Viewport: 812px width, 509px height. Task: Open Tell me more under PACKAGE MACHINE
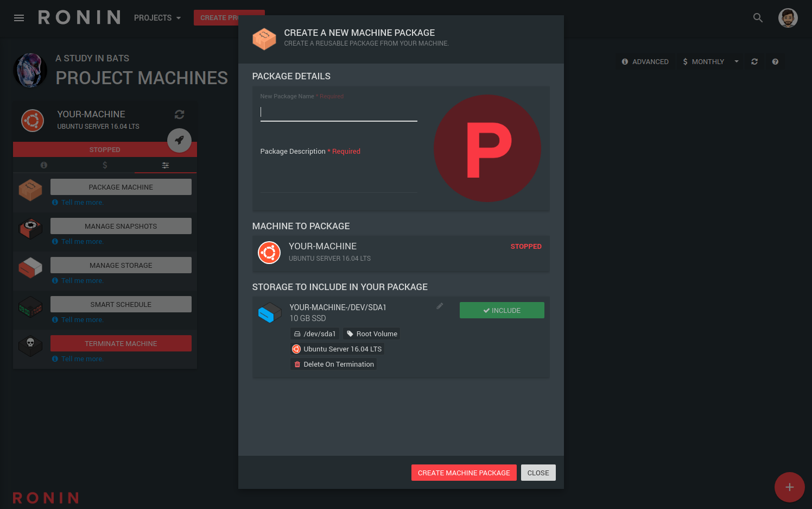(78, 203)
